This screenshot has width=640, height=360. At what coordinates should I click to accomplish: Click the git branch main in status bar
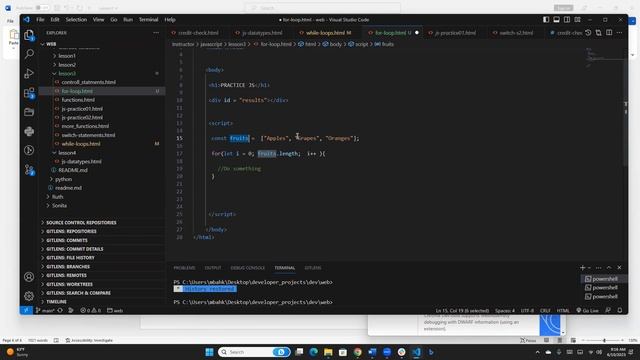[45, 311]
